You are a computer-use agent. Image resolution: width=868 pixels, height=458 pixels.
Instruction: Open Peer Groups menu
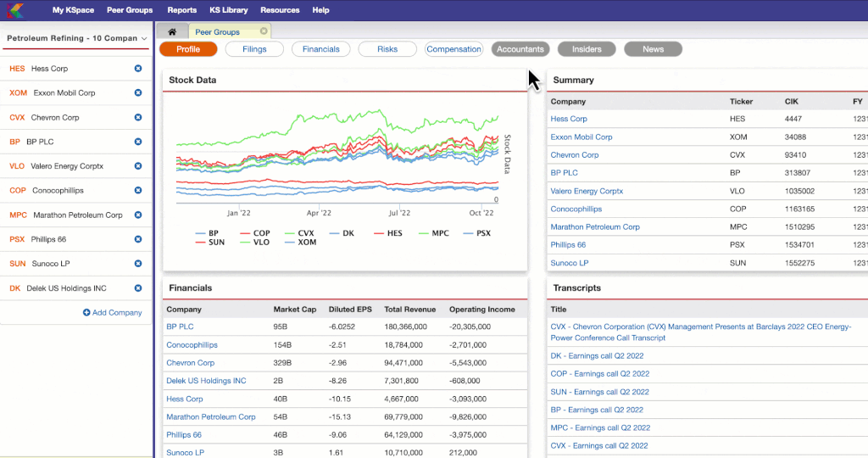(x=130, y=10)
